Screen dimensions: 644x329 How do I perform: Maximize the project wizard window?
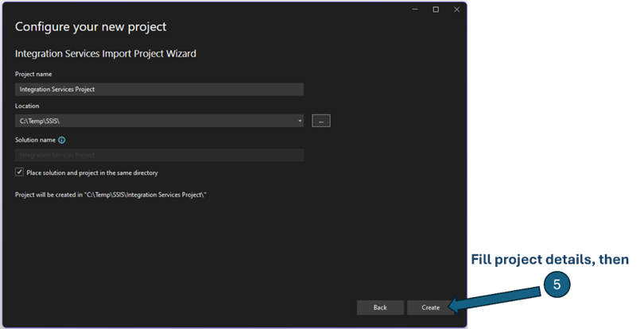coord(436,10)
